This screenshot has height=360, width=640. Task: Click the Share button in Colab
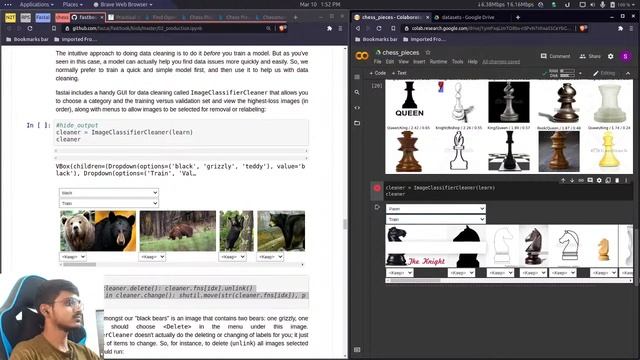(590, 56)
